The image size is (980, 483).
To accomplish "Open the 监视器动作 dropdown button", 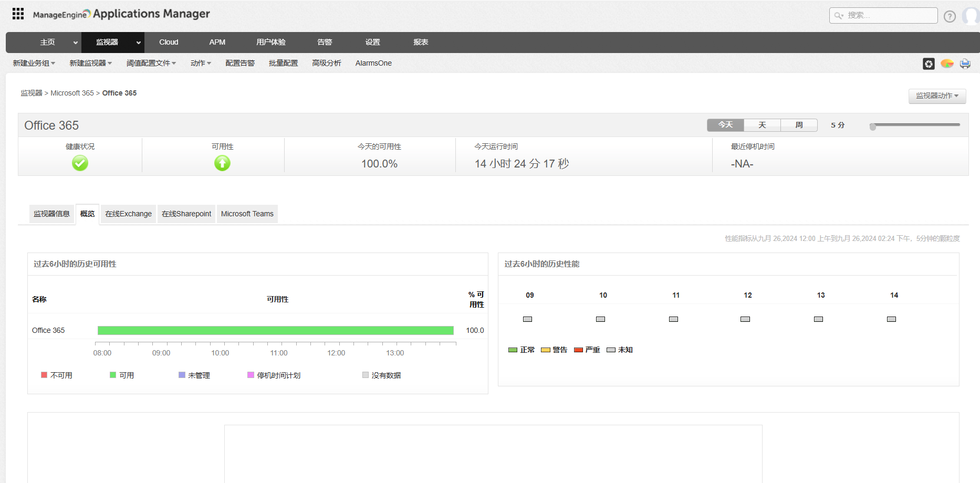I will point(937,96).
